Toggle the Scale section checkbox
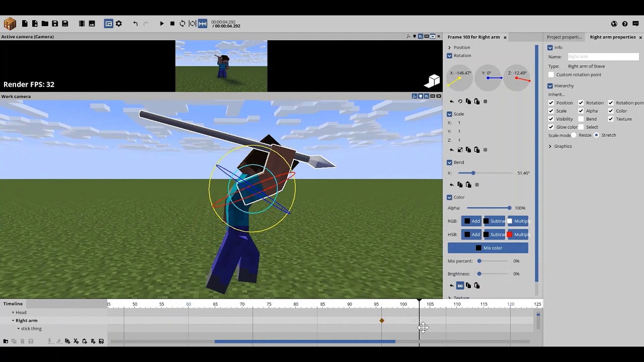 coord(450,114)
